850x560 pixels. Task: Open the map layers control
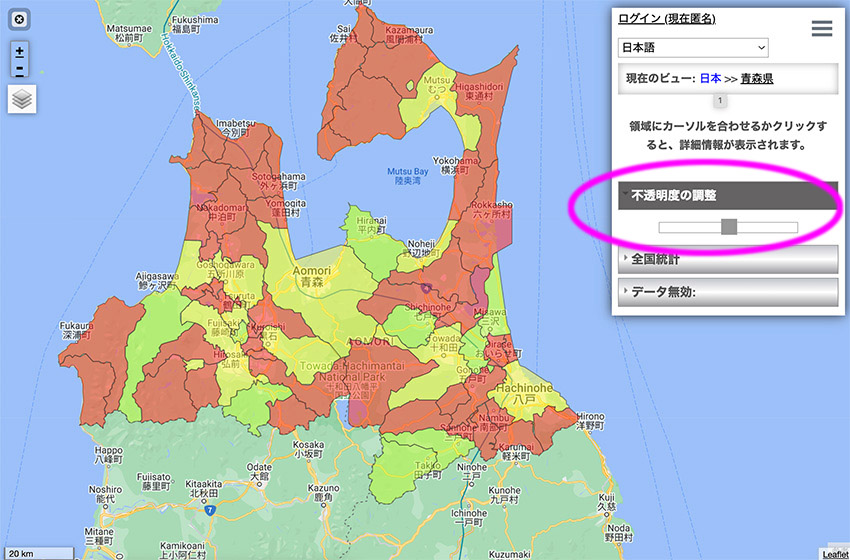click(x=21, y=99)
